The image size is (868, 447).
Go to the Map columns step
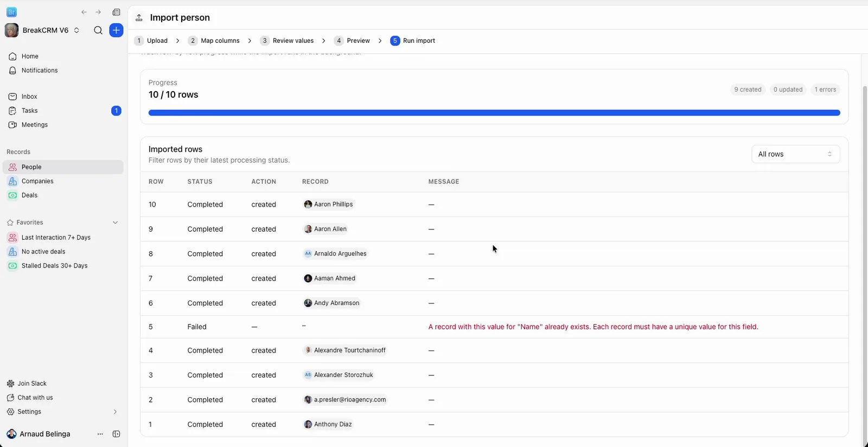214,41
